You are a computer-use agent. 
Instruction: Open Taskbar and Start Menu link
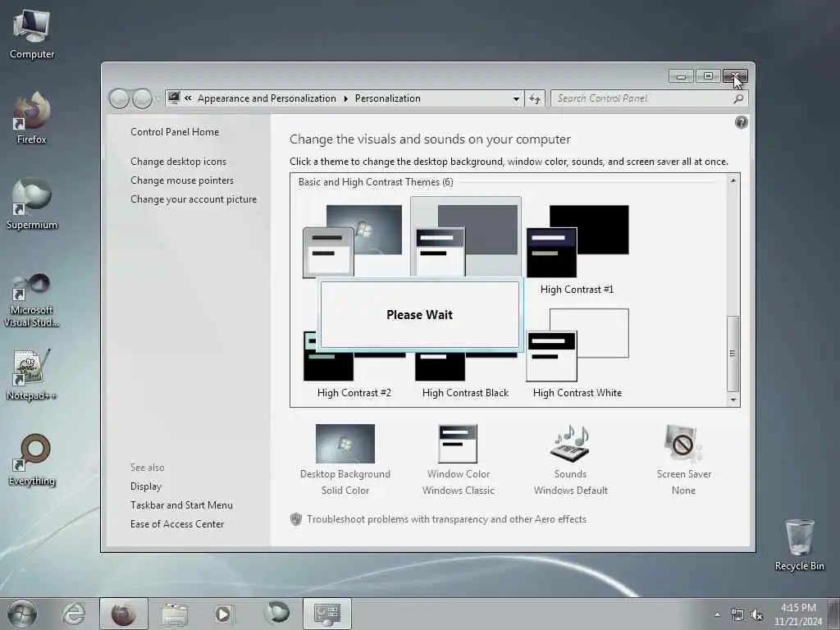pos(181,504)
